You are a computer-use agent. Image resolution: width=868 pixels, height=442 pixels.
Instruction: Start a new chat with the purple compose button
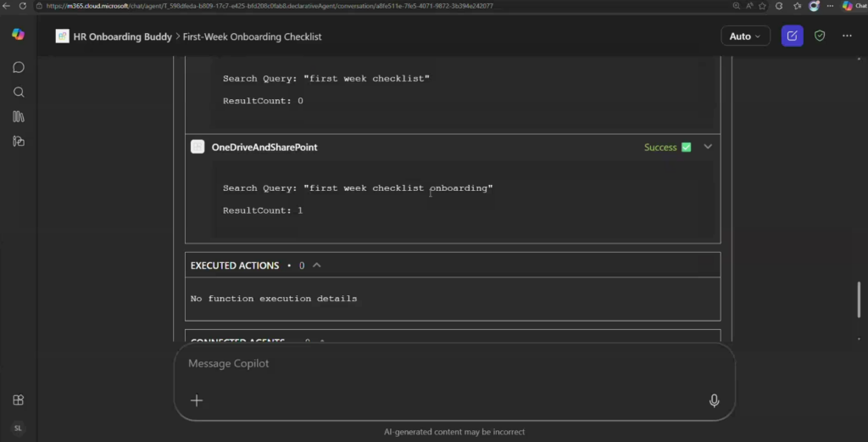click(x=792, y=36)
